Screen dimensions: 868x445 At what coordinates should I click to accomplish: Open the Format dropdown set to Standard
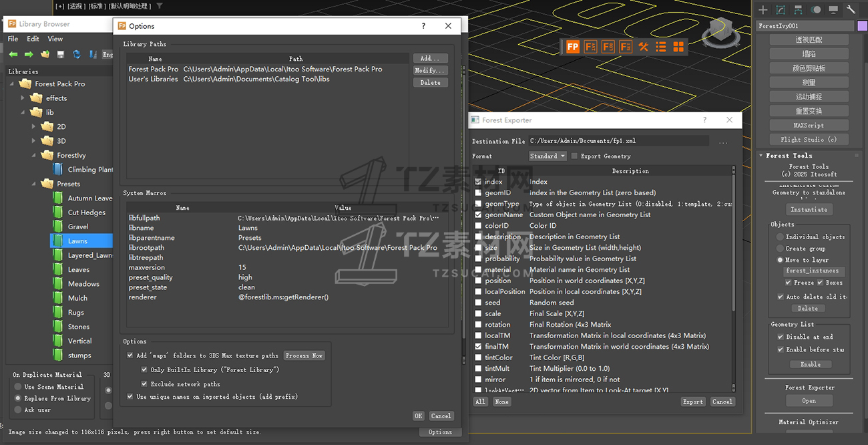click(x=548, y=156)
